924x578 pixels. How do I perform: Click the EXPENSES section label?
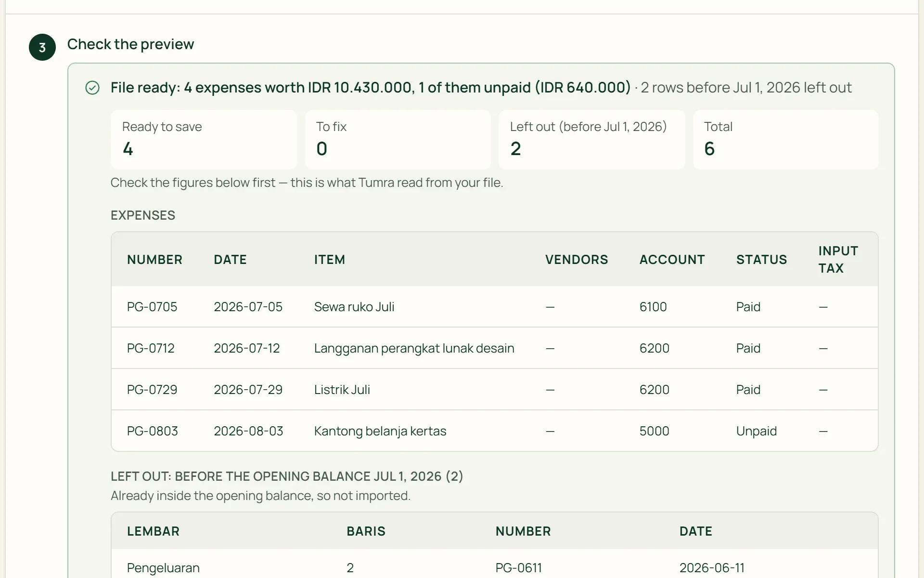[x=143, y=215]
